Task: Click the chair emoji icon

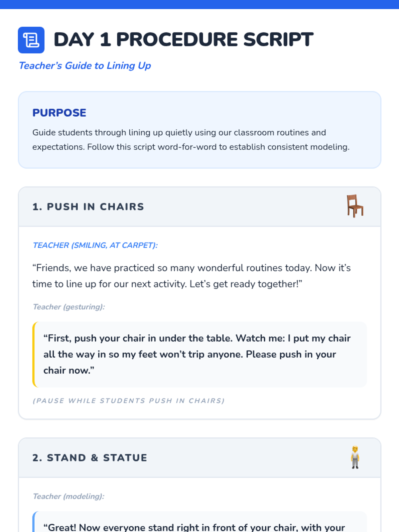Action: [355, 206]
